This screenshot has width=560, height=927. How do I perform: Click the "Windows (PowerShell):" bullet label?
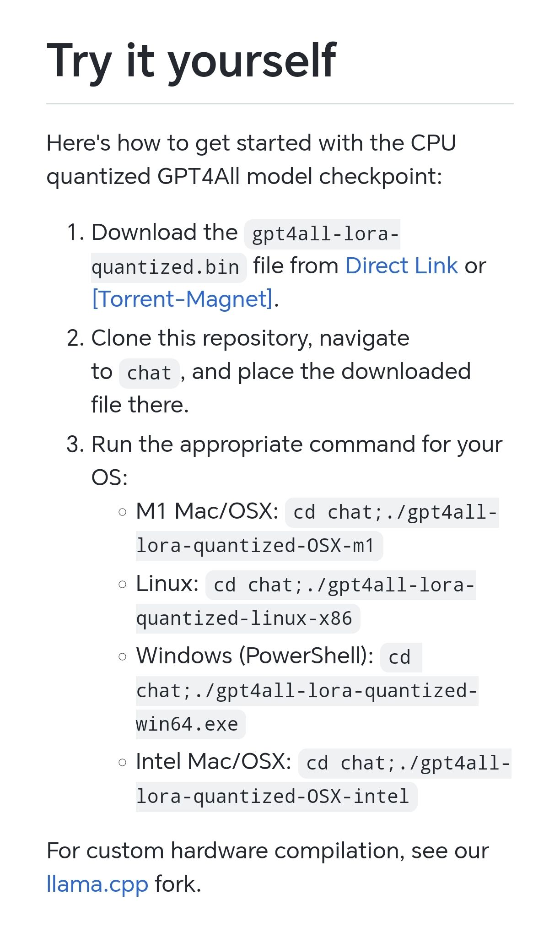click(255, 656)
